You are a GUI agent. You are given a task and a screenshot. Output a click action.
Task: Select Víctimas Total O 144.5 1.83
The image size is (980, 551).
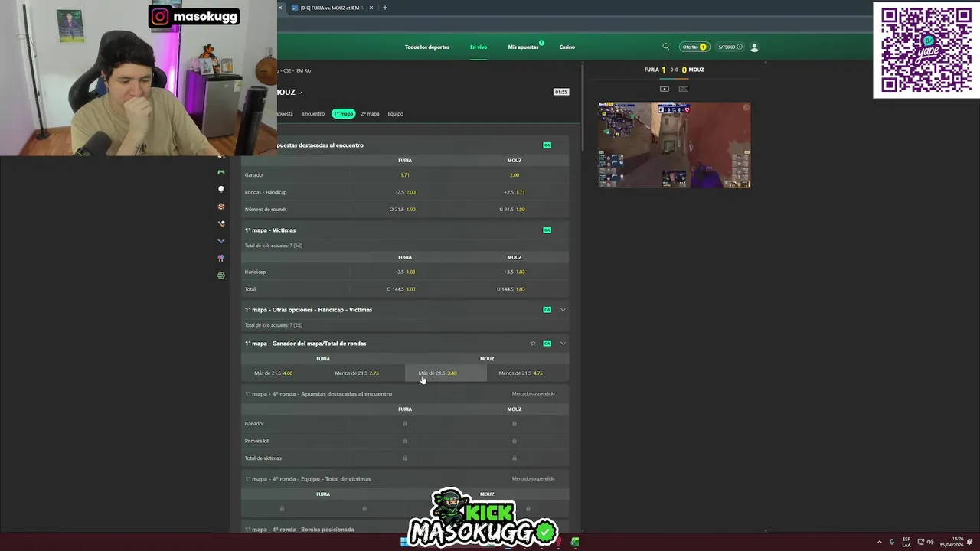point(405,289)
